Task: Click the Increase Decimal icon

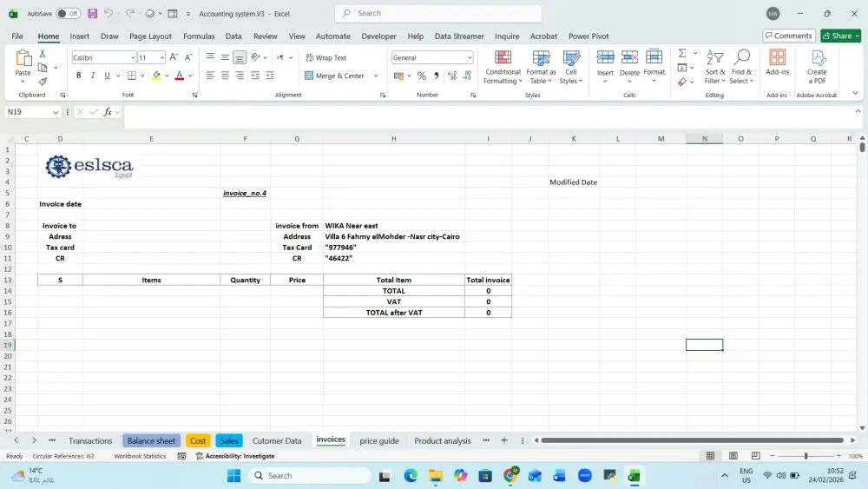Action: tap(452, 76)
